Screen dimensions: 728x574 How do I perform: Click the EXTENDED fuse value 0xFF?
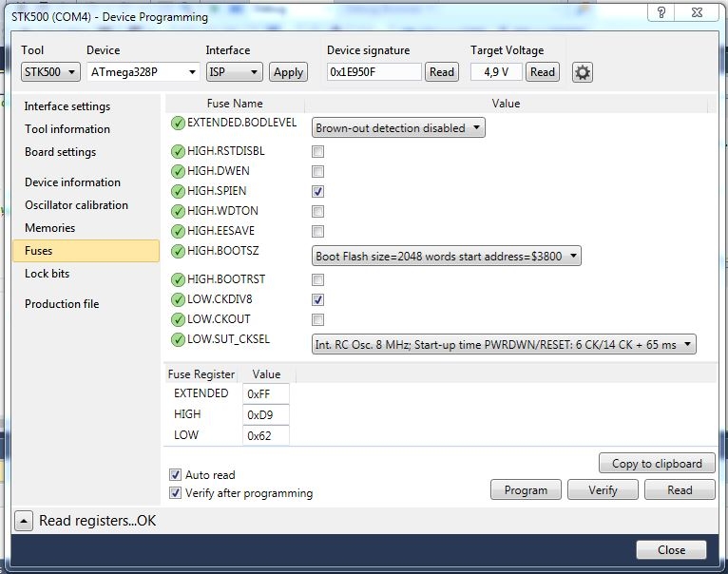(266, 393)
